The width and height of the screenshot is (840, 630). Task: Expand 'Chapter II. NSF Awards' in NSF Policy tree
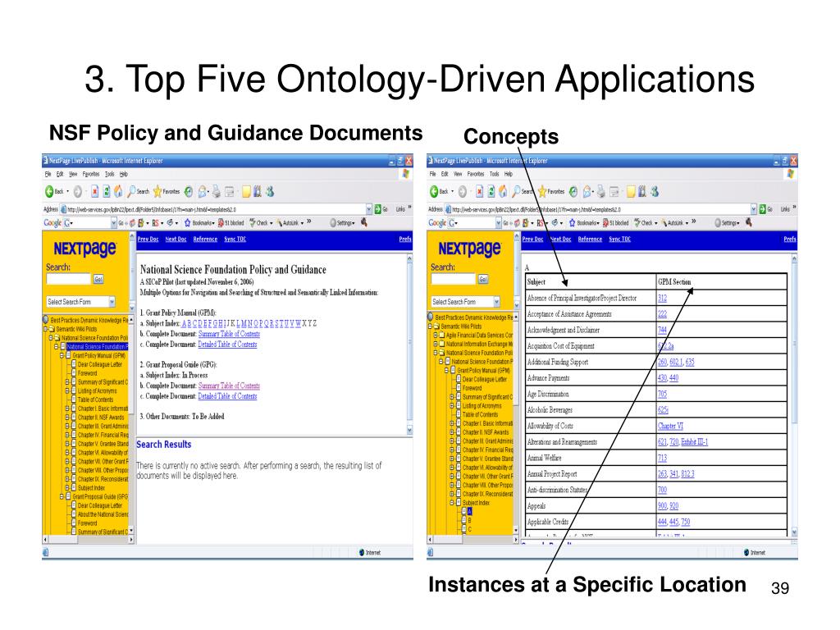pos(67,418)
